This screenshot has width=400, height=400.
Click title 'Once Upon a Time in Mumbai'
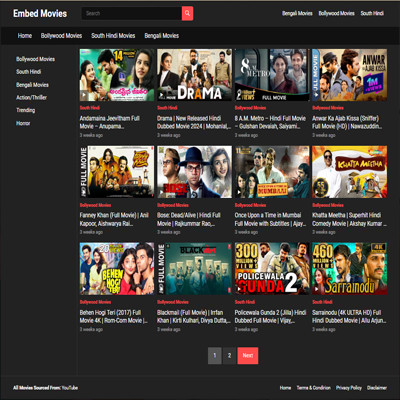[x=270, y=219]
